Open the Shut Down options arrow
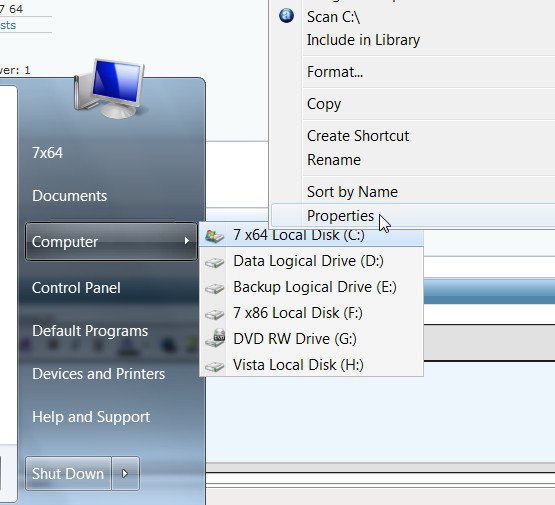 click(125, 474)
